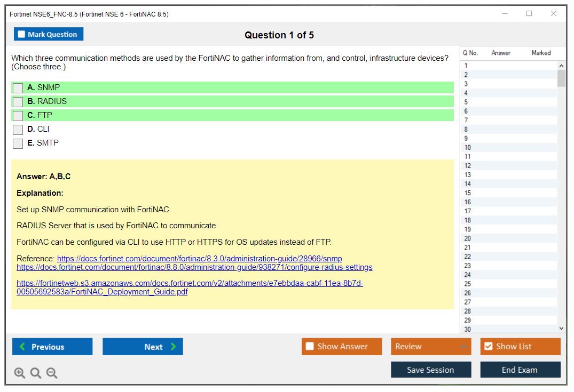Select answer option A. SNMP checkbox
Screen dimensions: 574x392
tap(18, 88)
